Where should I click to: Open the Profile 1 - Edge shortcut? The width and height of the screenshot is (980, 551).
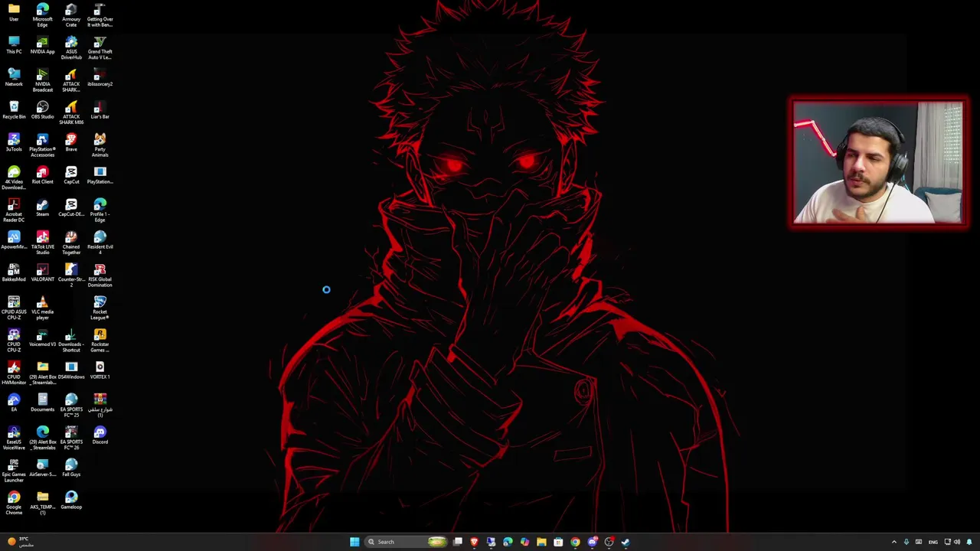pos(100,210)
